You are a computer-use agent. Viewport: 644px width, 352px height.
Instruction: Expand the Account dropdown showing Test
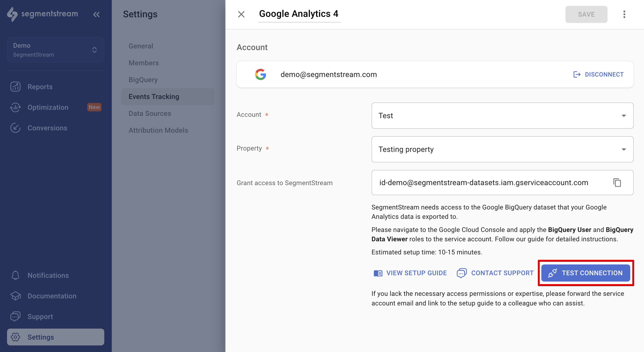pyautogui.click(x=502, y=116)
